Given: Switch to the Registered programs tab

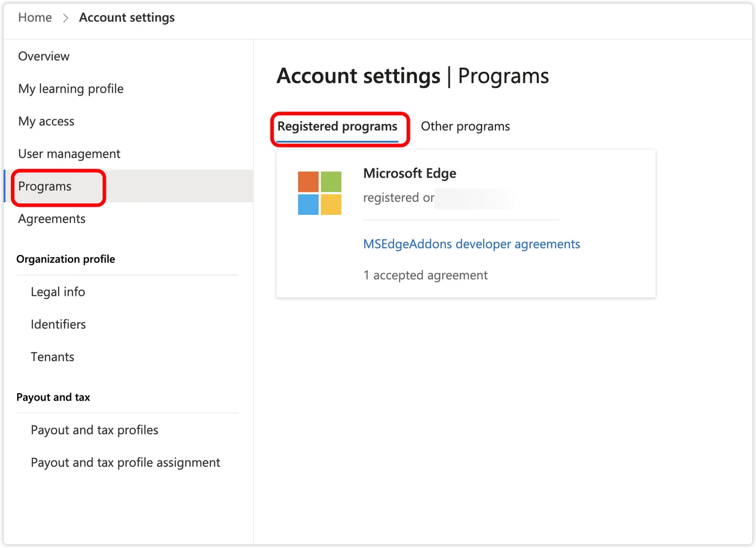Looking at the screenshot, I should pos(337,127).
